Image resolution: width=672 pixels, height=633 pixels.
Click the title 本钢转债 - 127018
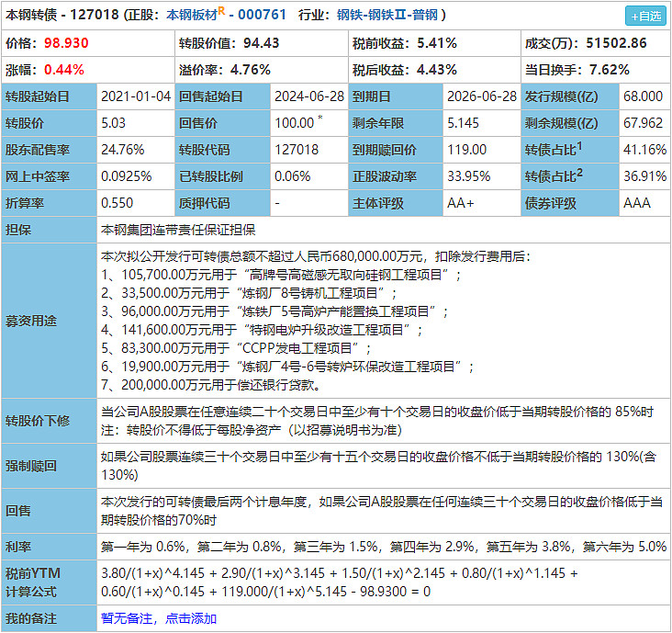click(x=62, y=15)
